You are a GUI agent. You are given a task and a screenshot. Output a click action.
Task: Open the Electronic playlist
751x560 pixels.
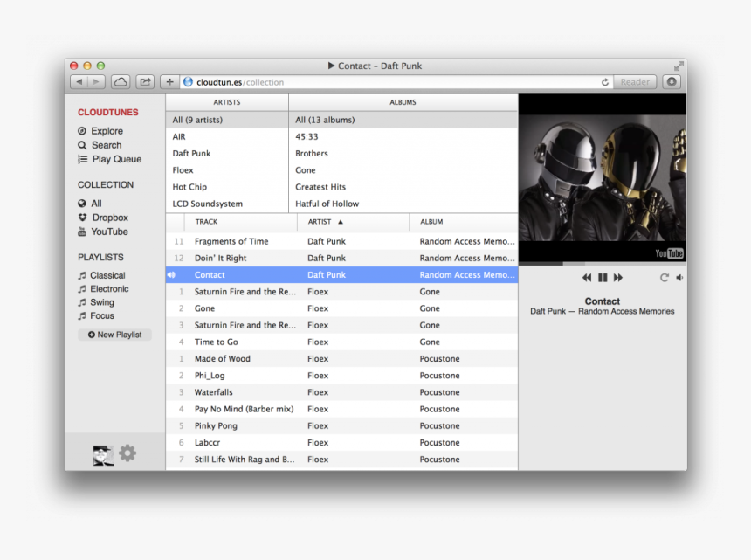(x=103, y=289)
